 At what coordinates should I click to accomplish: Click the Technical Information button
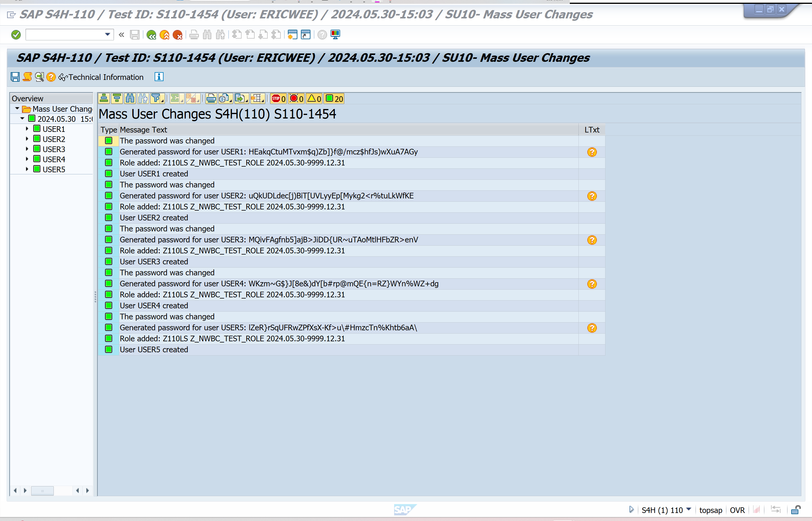(x=101, y=77)
